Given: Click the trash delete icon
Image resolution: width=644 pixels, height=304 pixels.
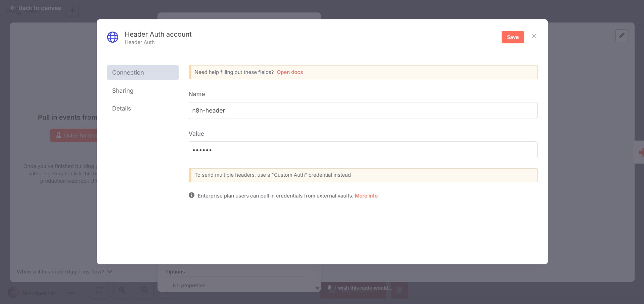Looking at the screenshot, I should click(x=400, y=290).
